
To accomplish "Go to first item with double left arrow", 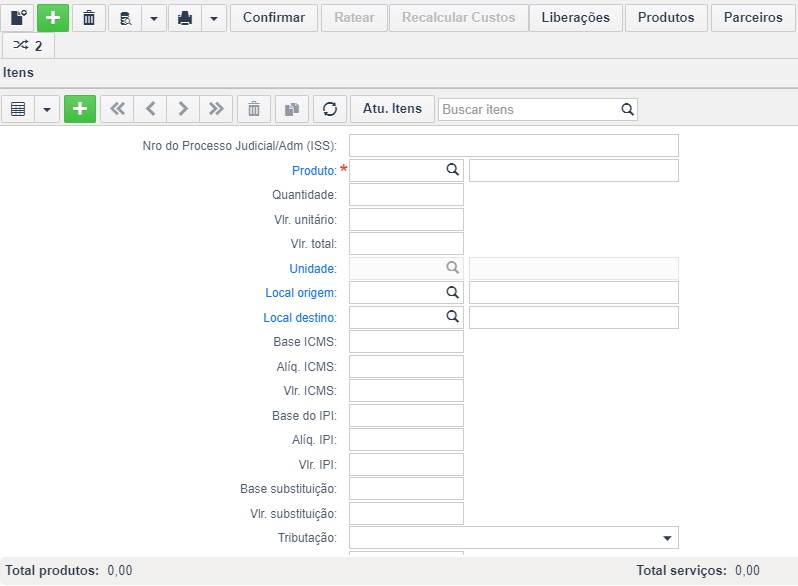I will pyautogui.click(x=117, y=109).
